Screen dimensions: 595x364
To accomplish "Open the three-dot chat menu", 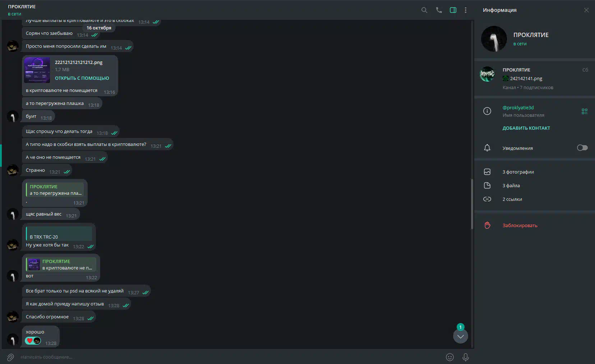I will 466,10.
